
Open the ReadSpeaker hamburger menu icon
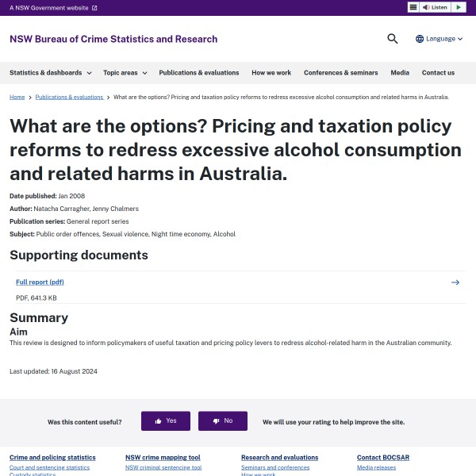tap(413, 7)
